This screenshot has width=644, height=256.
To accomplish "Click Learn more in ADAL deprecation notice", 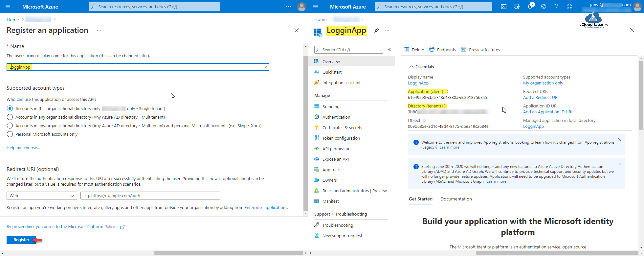I will click(x=496, y=181).
